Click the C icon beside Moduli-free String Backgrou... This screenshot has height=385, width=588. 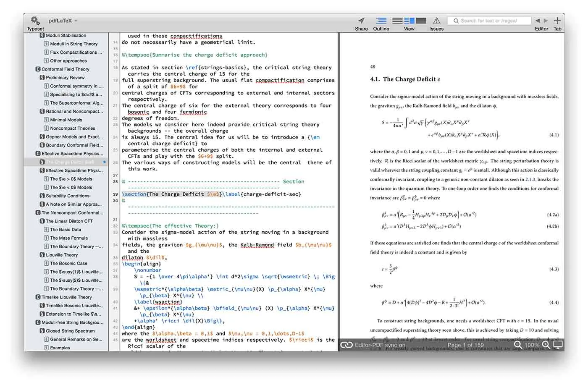[x=38, y=322]
